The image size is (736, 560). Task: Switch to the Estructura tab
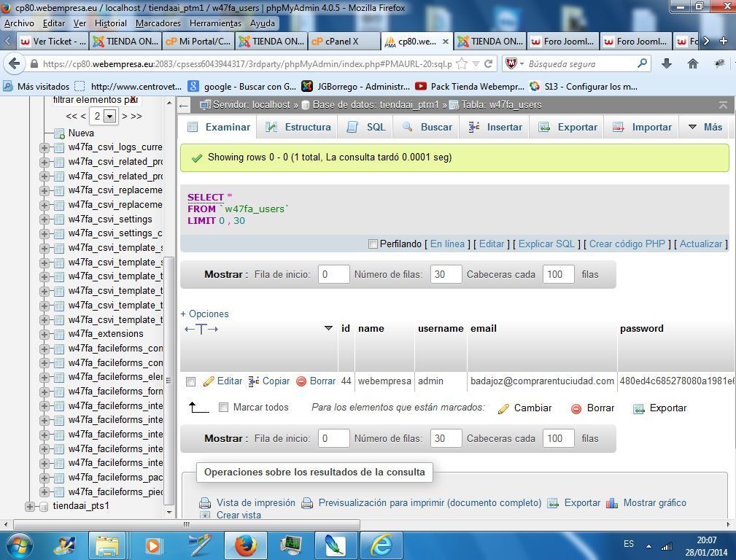[x=298, y=127]
